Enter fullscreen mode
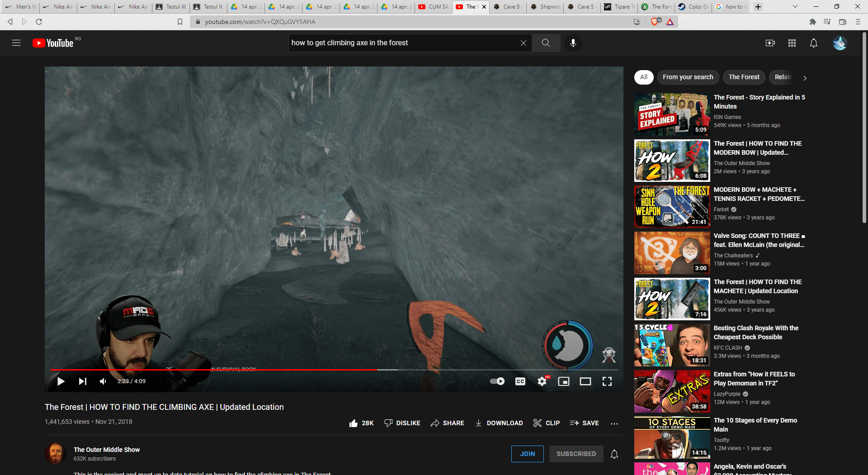This screenshot has height=475, width=868. (607, 381)
